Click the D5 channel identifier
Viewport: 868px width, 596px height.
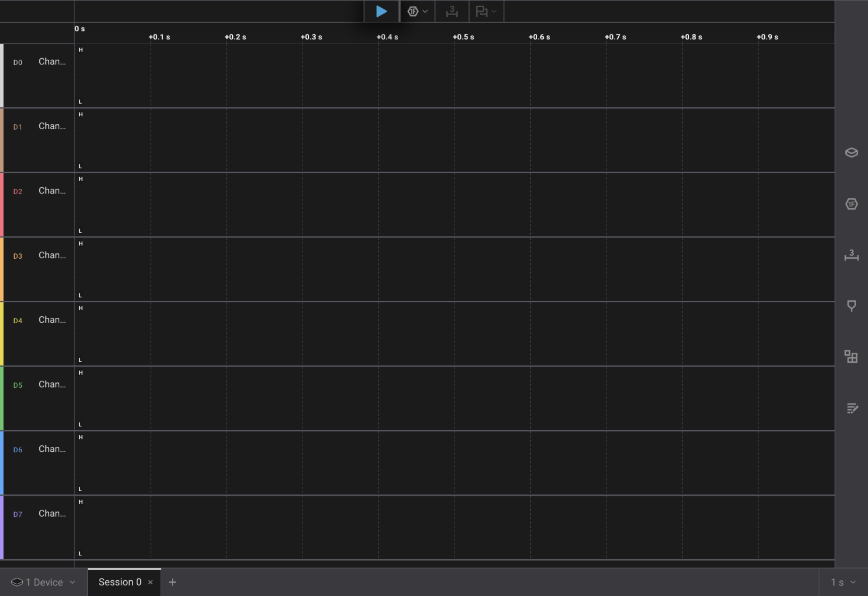(18, 385)
